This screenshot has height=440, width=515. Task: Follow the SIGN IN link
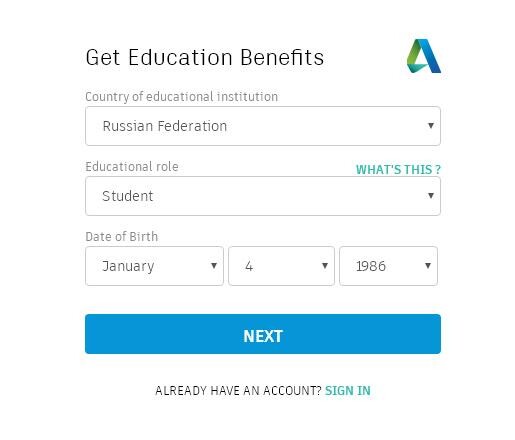[348, 391]
